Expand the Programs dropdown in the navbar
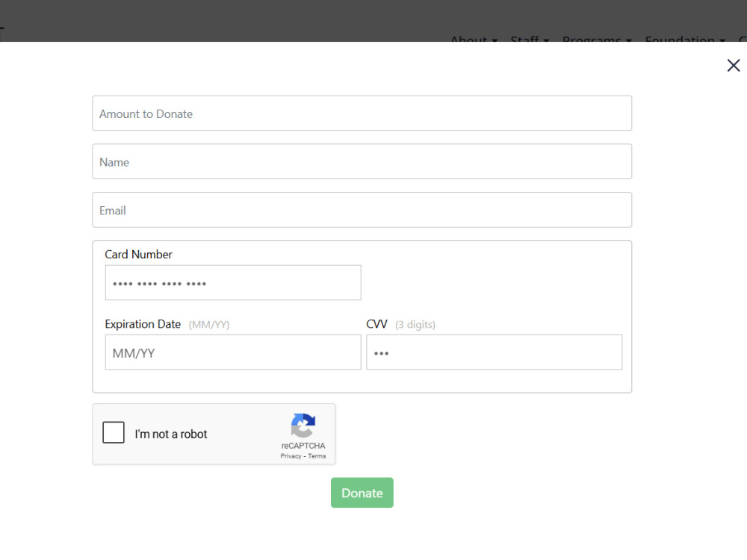This screenshot has width=747, height=560. click(x=597, y=39)
